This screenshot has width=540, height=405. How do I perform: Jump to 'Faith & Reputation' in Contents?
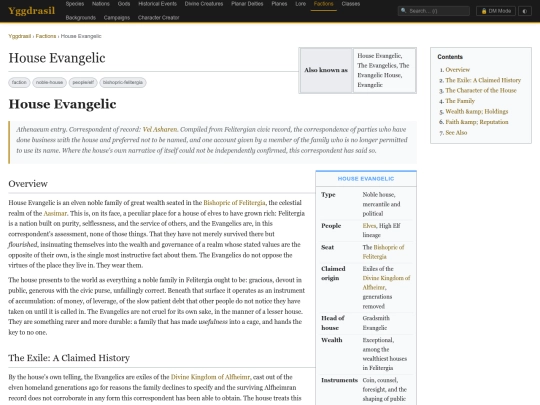coord(477,122)
